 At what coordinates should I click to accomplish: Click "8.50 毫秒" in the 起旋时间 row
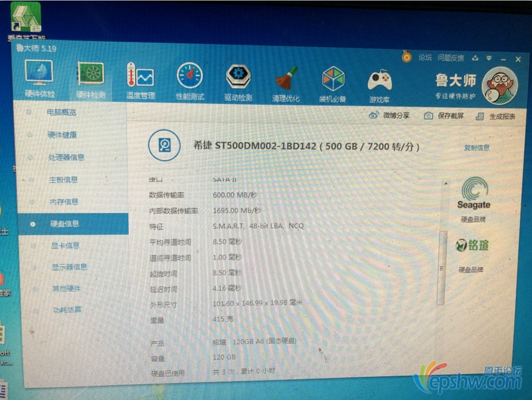click(x=227, y=273)
